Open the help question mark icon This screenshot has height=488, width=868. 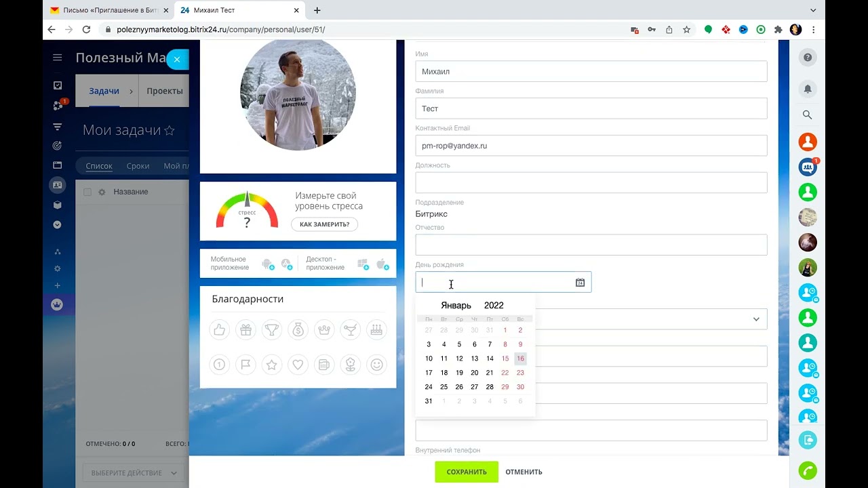pyautogui.click(x=807, y=58)
